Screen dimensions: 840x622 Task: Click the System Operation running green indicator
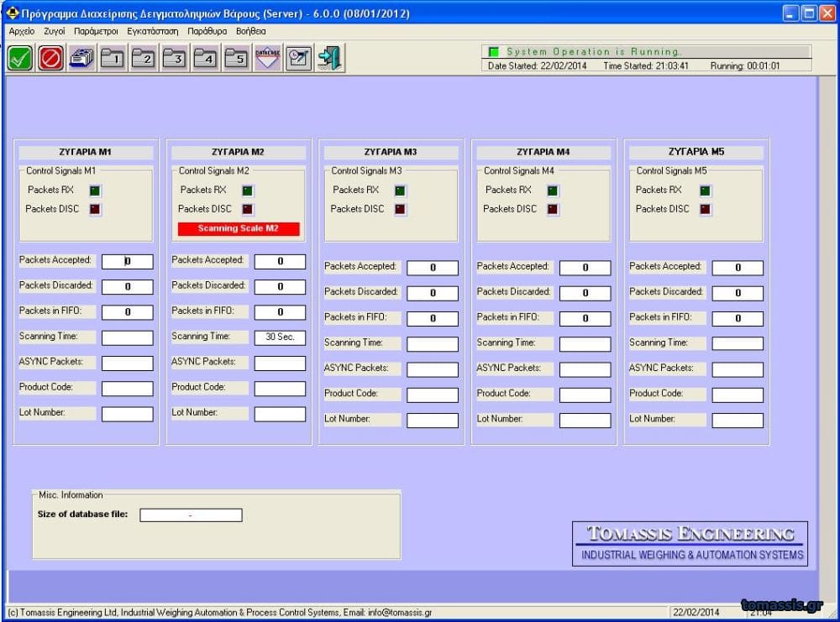(x=494, y=52)
